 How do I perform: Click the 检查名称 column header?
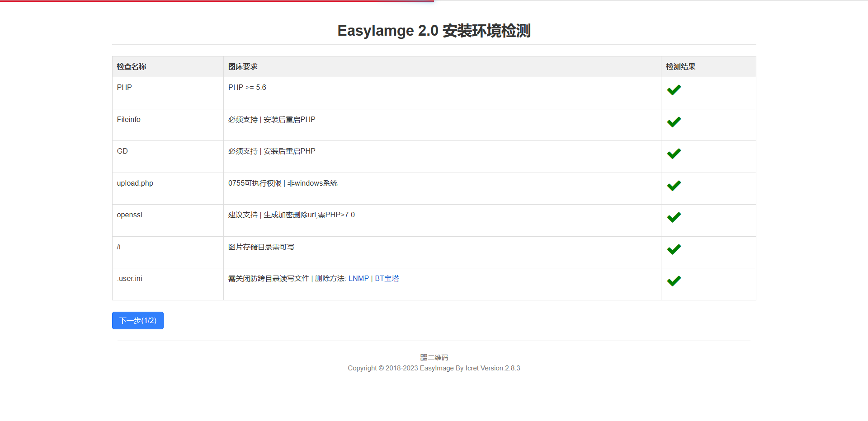pyautogui.click(x=132, y=67)
